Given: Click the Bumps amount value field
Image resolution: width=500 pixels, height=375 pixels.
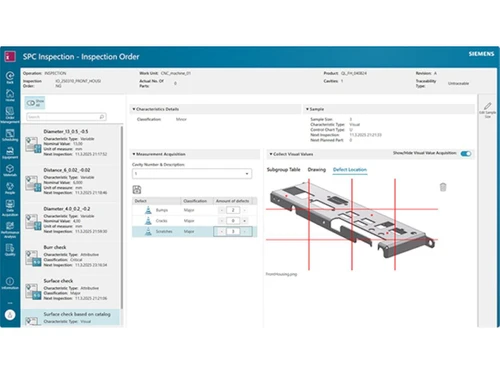Looking at the screenshot, I should [233, 210].
